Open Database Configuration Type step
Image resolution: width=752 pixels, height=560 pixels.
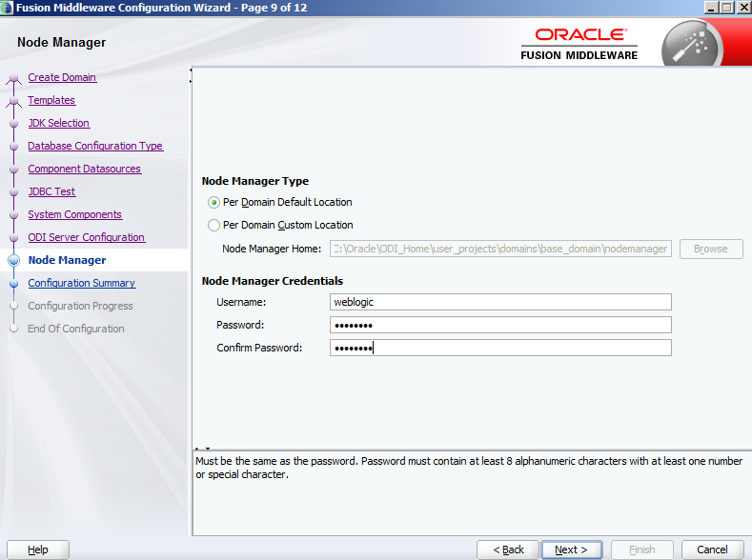tap(95, 146)
